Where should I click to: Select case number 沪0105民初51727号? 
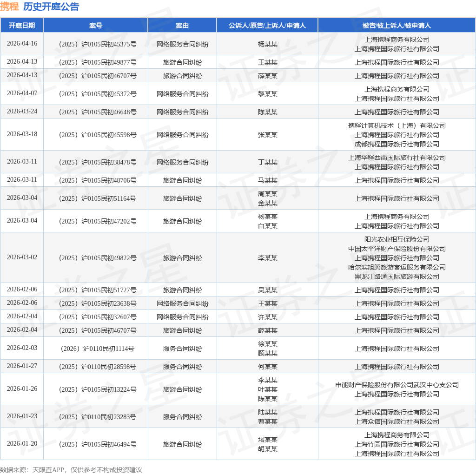click(x=98, y=290)
